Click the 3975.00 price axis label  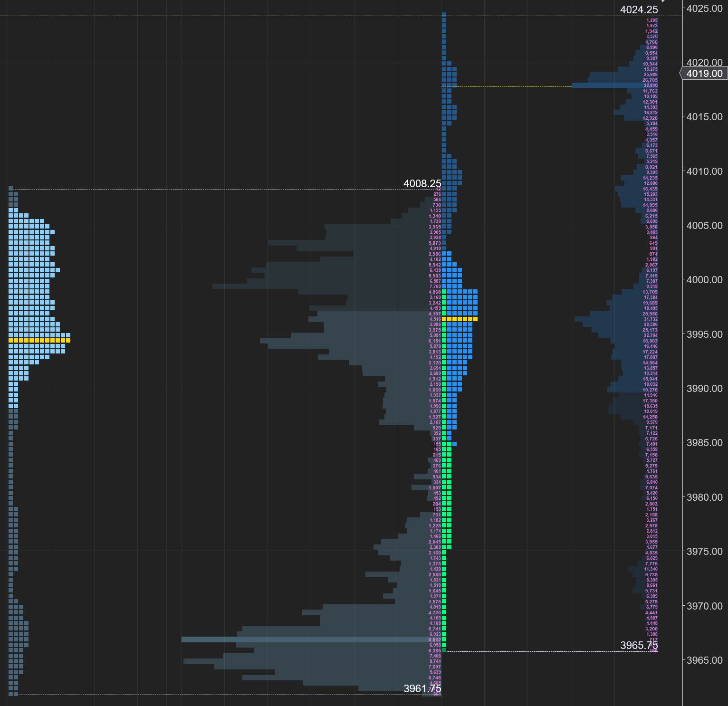click(x=704, y=551)
